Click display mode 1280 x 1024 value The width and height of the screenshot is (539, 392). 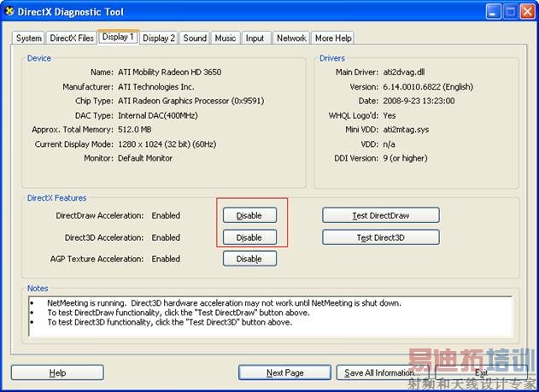pyautogui.click(x=167, y=144)
